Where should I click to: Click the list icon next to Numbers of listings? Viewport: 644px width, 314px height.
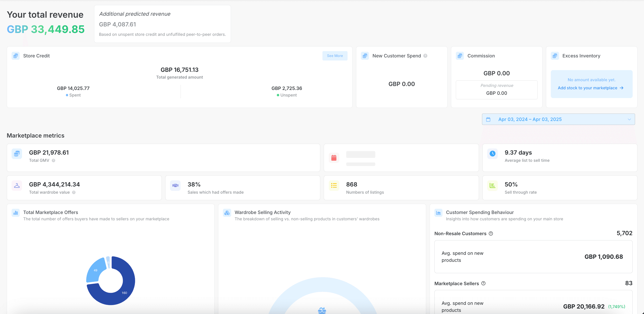coord(334,186)
